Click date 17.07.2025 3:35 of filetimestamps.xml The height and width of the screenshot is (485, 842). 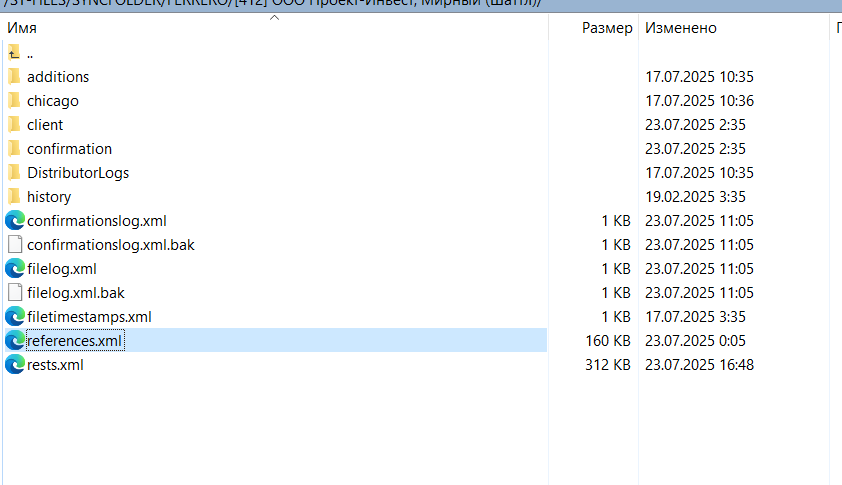[695, 317]
